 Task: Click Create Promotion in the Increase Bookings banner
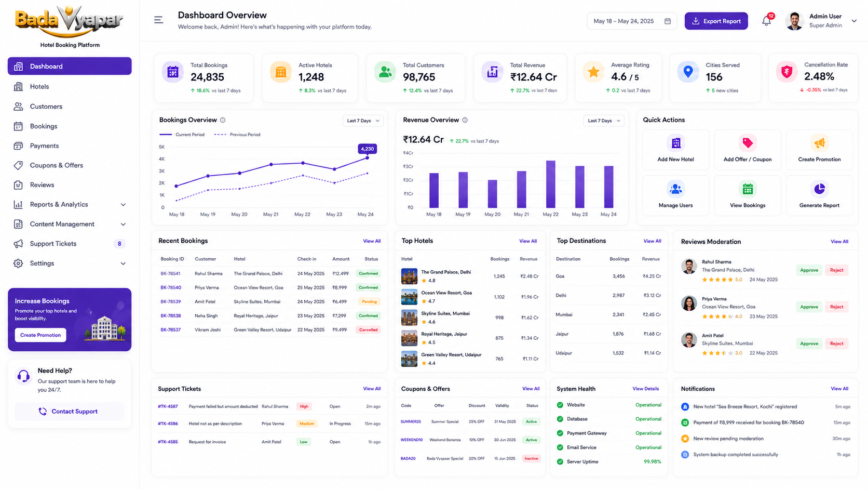click(x=40, y=335)
